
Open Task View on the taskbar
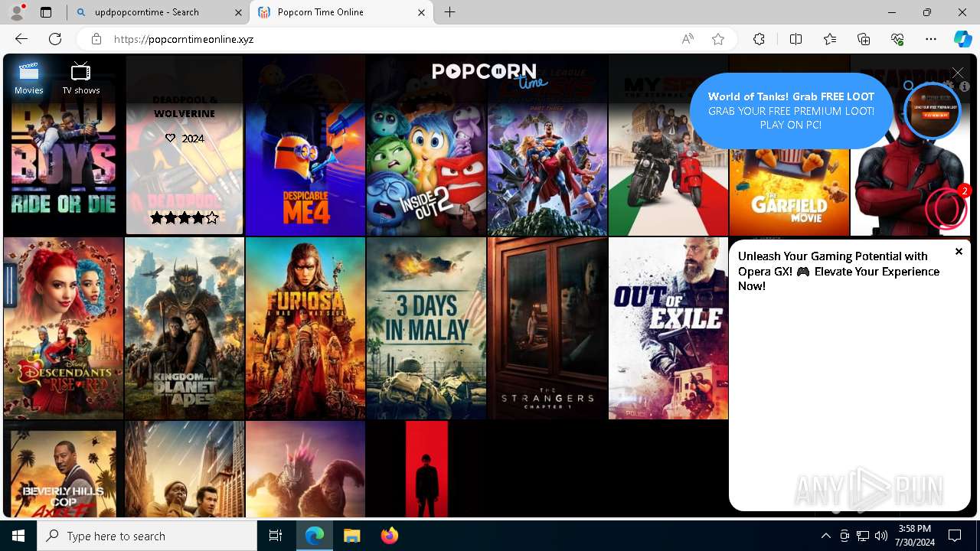click(276, 536)
